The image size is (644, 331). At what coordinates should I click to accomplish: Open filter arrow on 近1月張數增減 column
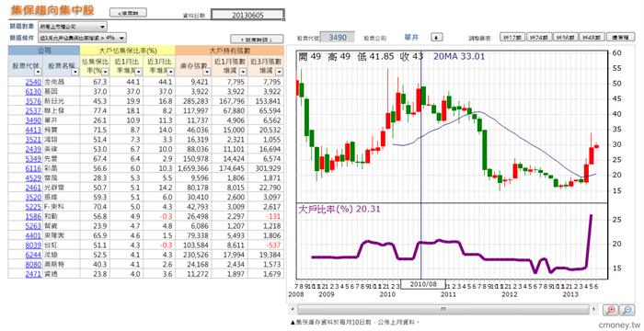[x=243, y=72]
